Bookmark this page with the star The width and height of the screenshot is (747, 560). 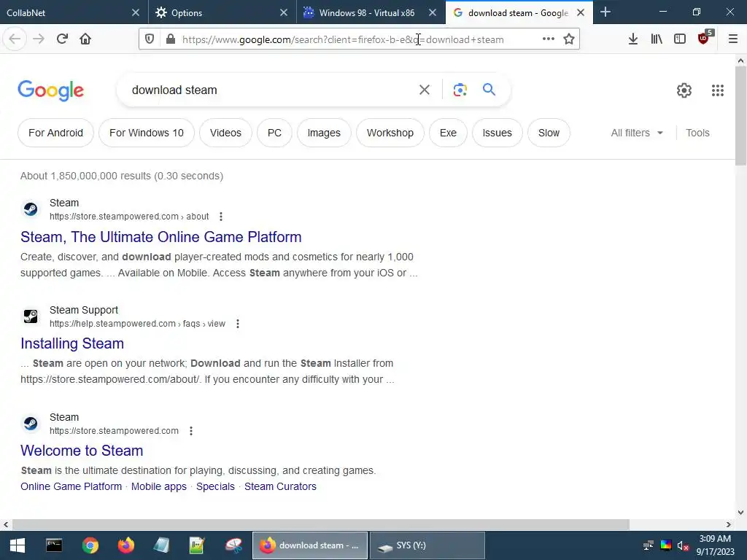tap(569, 39)
